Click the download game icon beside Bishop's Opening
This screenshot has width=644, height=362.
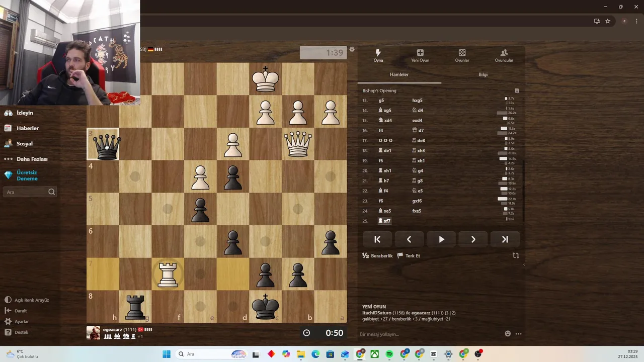[x=517, y=90]
